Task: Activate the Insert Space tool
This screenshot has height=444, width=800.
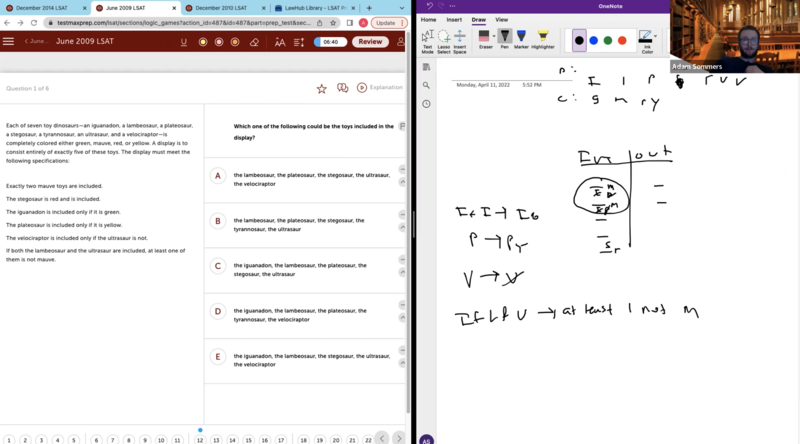Action: click(x=459, y=40)
